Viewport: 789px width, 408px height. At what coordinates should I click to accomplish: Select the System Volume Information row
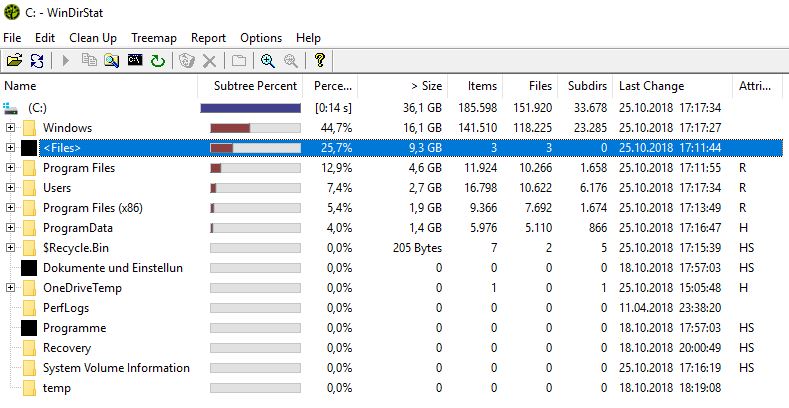pos(392,368)
